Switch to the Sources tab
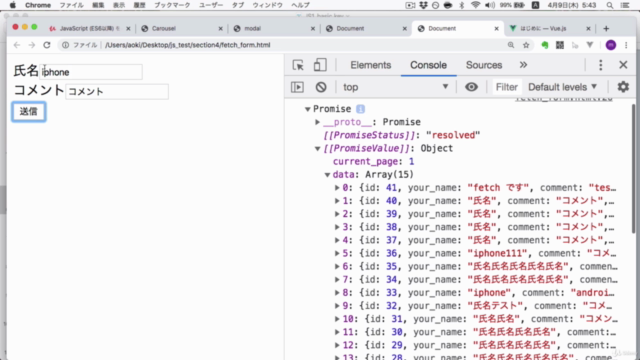640x360 pixels. [x=484, y=65]
